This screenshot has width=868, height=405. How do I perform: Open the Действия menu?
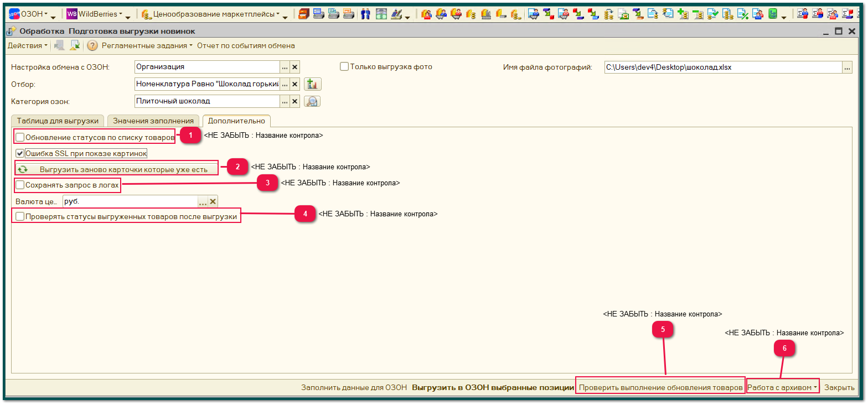coord(27,45)
